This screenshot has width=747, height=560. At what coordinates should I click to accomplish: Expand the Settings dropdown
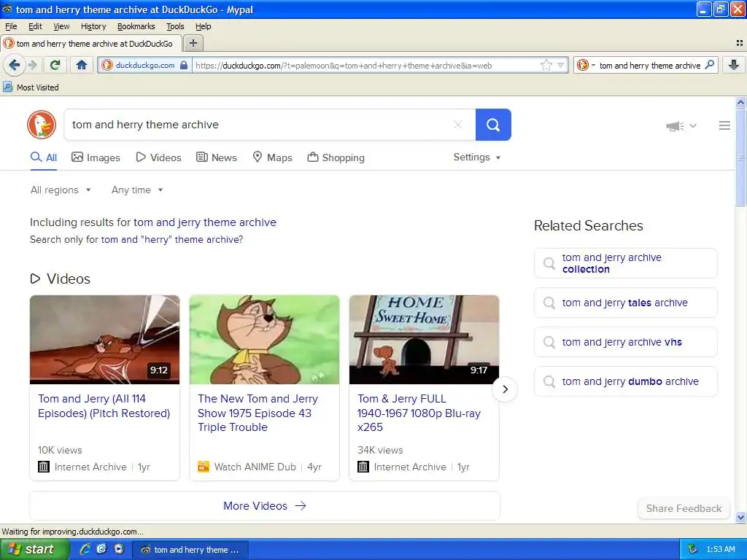coord(477,157)
